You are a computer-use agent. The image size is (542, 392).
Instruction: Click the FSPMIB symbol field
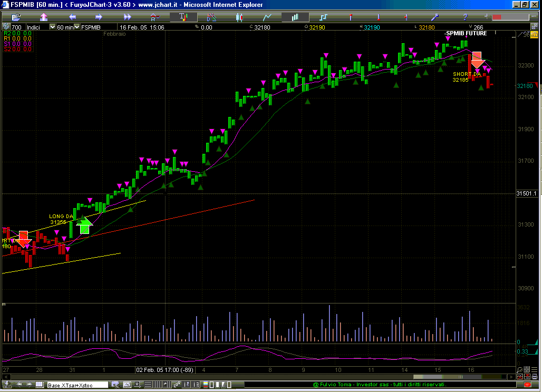click(x=91, y=27)
